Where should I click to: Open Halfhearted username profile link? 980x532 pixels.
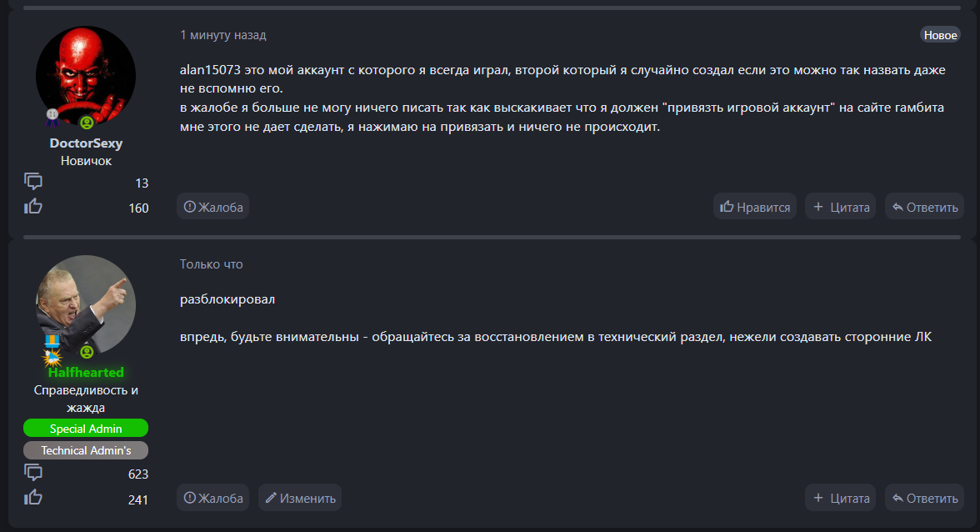click(86, 373)
